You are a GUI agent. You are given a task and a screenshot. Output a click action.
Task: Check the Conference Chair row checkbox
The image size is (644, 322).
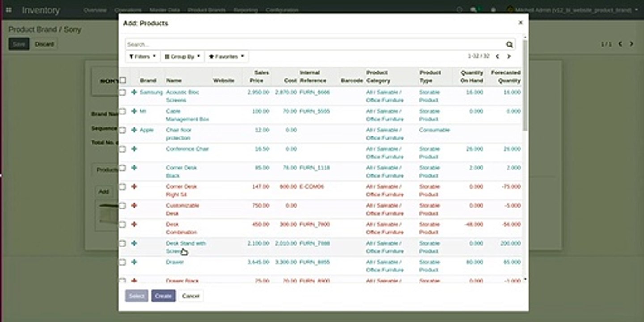(x=122, y=148)
